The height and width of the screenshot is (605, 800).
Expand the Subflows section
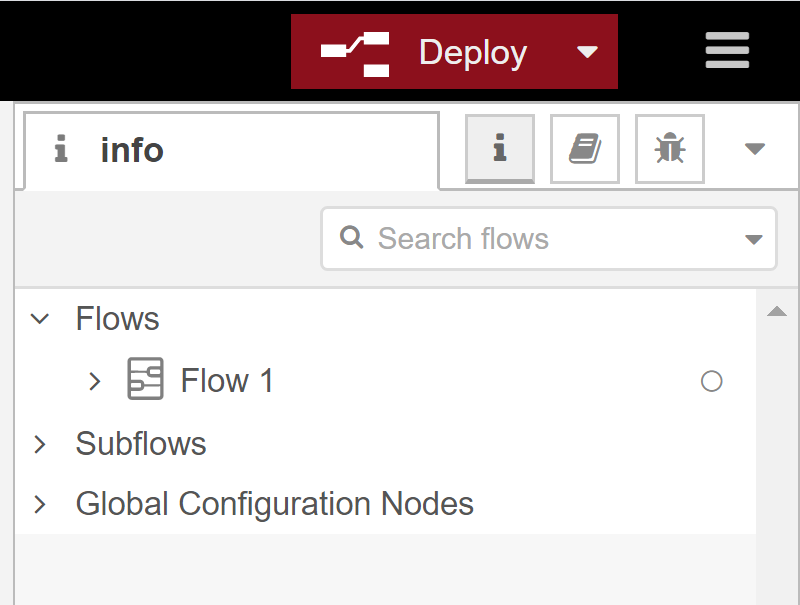click(40, 444)
